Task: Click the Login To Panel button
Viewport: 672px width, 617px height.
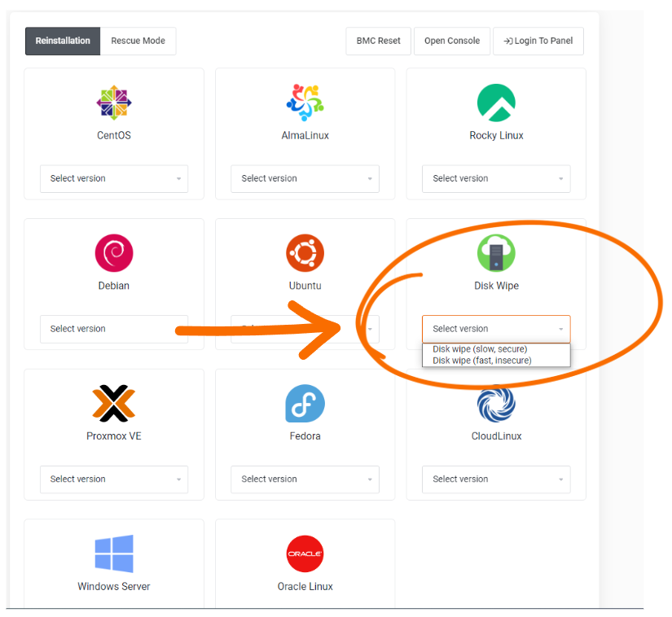Action: point(538,41)
